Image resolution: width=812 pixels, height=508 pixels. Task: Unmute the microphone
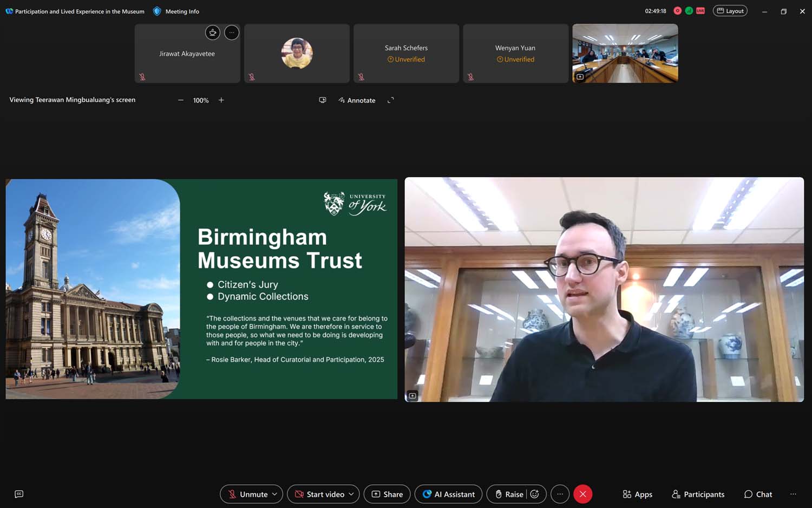[248, 494]
